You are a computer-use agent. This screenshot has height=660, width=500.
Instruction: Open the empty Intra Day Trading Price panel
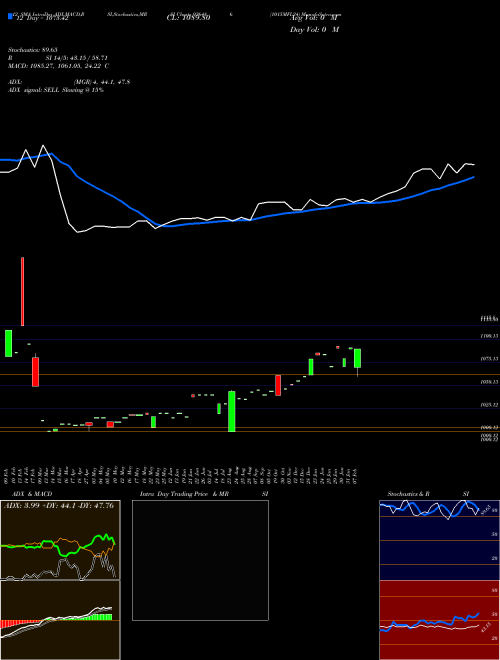coord(200,560)
